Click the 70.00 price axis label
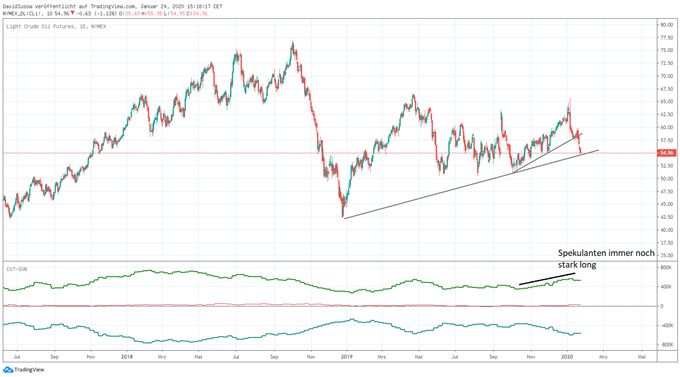The width and height of the screenshot is (680, 377). (666, 76)
